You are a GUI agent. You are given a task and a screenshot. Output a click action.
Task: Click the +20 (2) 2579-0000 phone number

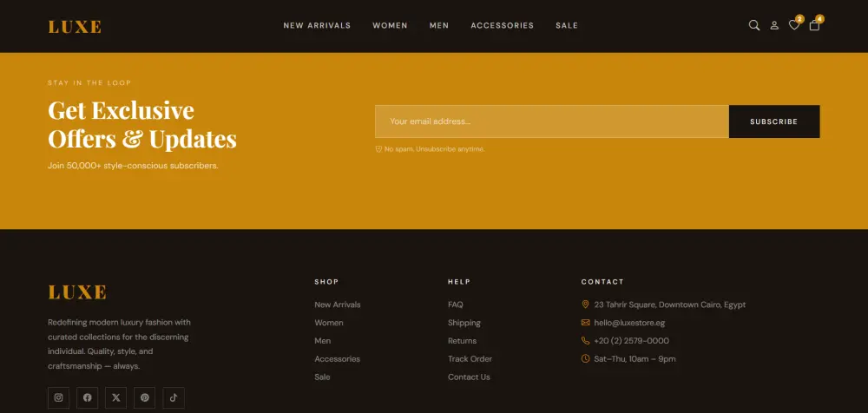pyautogui.click(x=632, y=340)
